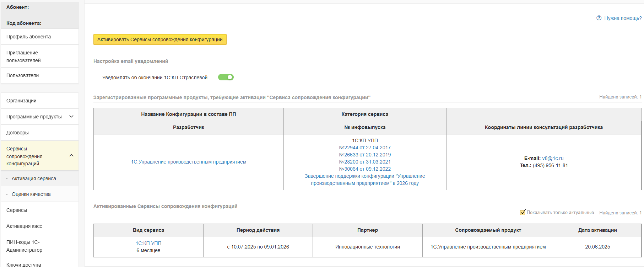644x267 pixels.
Task: Open the "Сервисы" sidebar item
Action: click(x=40, y=210)
